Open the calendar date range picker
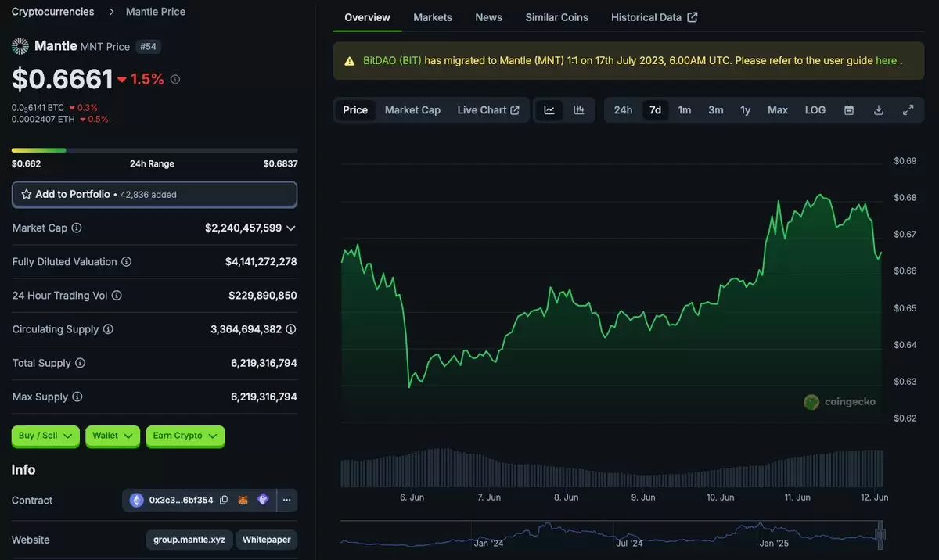The width and height of the screenshot is (939, 560). [849, 110]
